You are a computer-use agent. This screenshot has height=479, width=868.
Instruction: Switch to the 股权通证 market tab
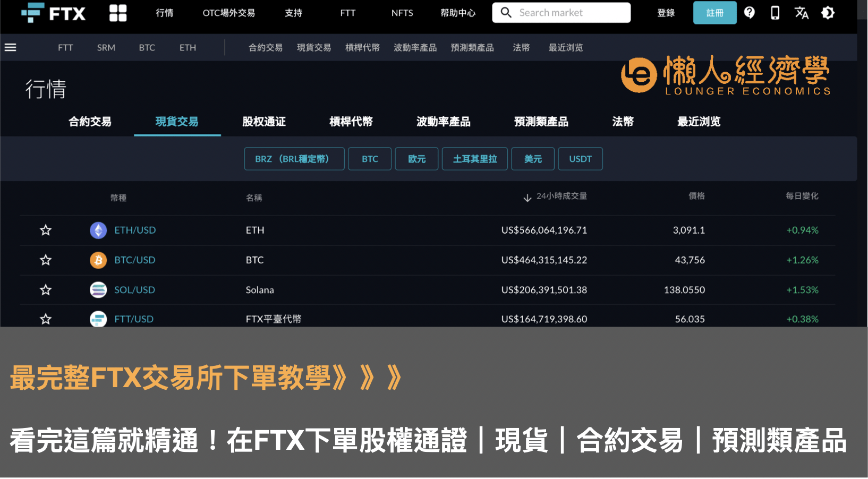264,122
